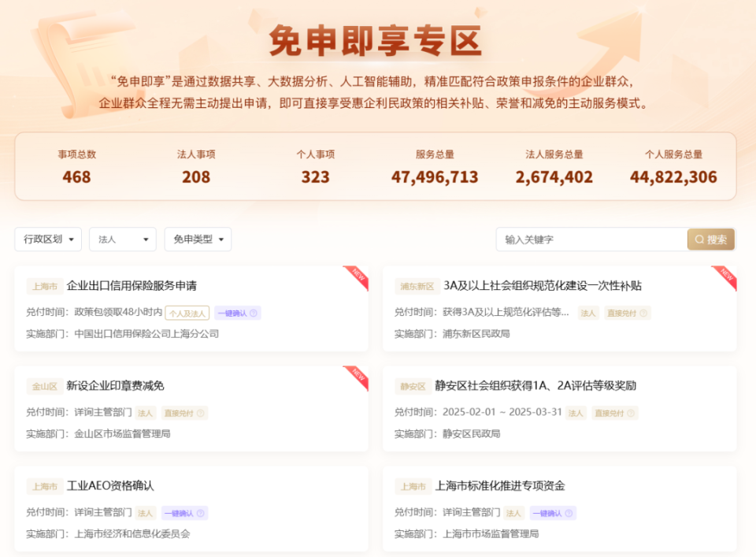756x557 pixels.
Task: Open 3A及以上社会组织规范化建设一次性补贴 title
Action: tap(543, 286)
